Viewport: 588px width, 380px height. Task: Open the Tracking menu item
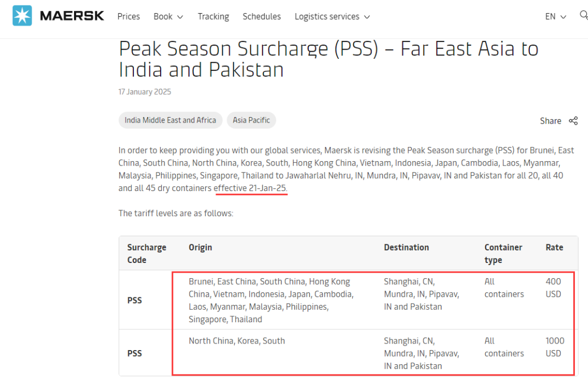tap(213, 17)
